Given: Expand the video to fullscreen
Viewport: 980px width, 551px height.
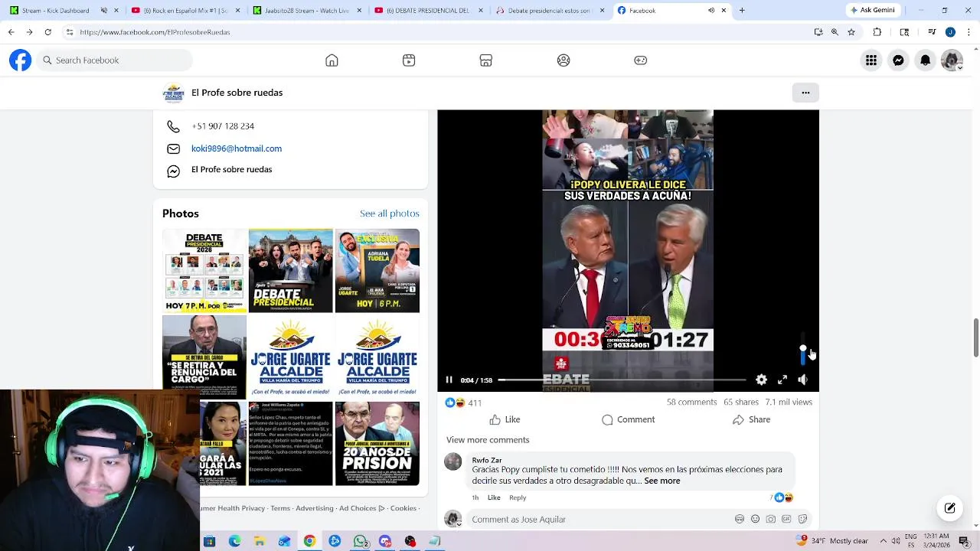Looking at the screenshot, I should click(x=782, y=380).
